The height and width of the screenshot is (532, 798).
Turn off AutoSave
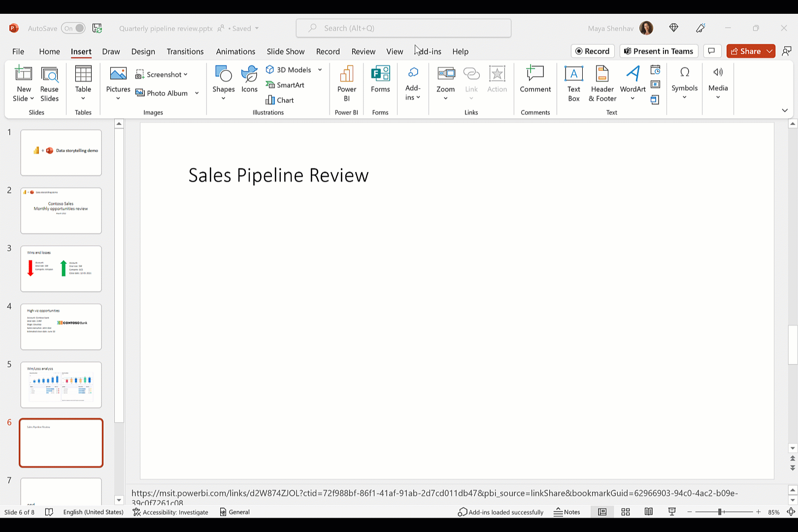pyautogui.click(x=73, y=28)
